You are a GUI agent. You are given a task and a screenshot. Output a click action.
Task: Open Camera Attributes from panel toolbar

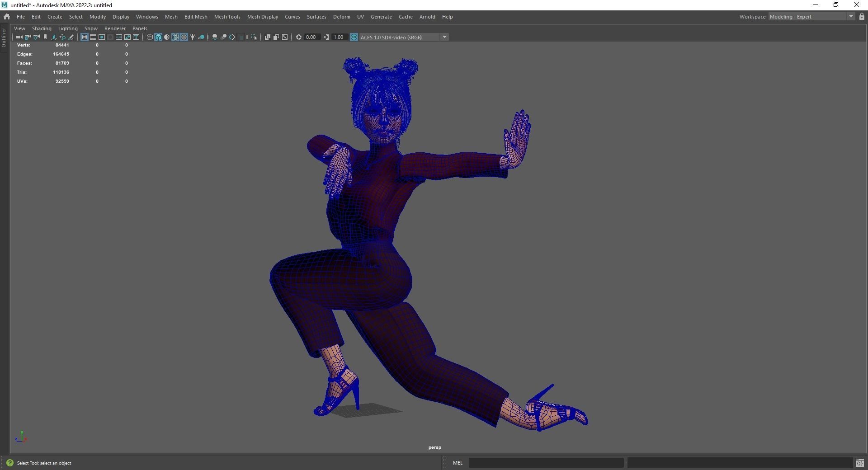point(36,37)
